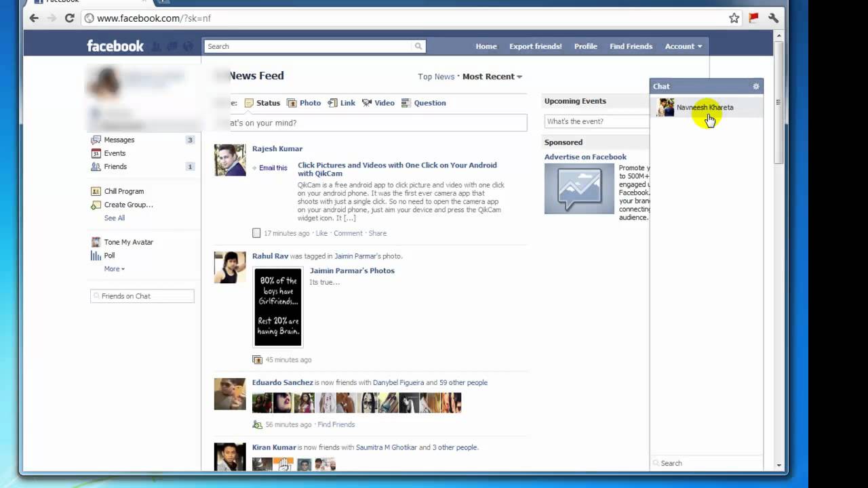Click the site info icon in address bar

coord(89,18)
